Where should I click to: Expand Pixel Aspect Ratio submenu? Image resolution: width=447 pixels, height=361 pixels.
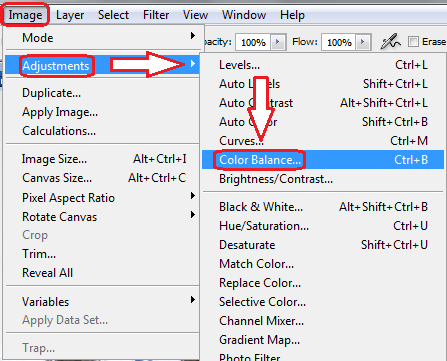(102, 198)
